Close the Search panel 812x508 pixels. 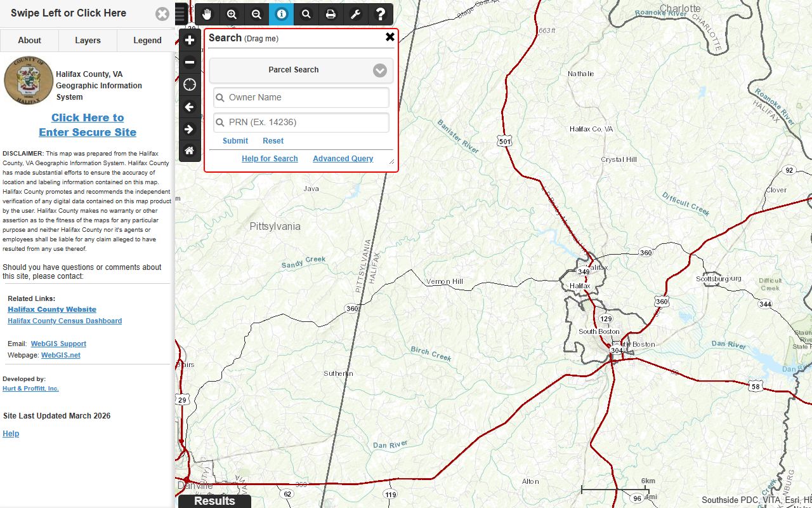pyautogui.click(x=390, y=37)
